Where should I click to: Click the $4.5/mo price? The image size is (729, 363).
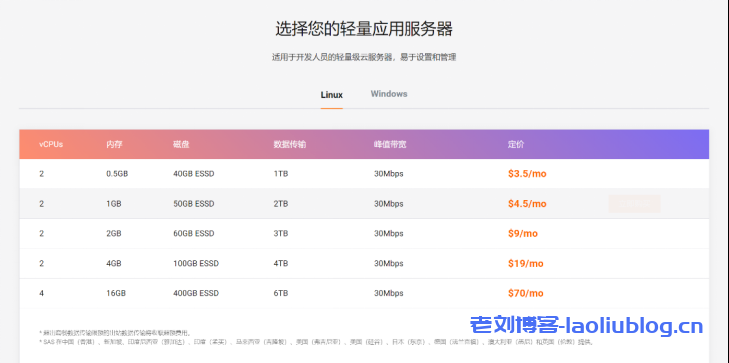coord(527,204)
